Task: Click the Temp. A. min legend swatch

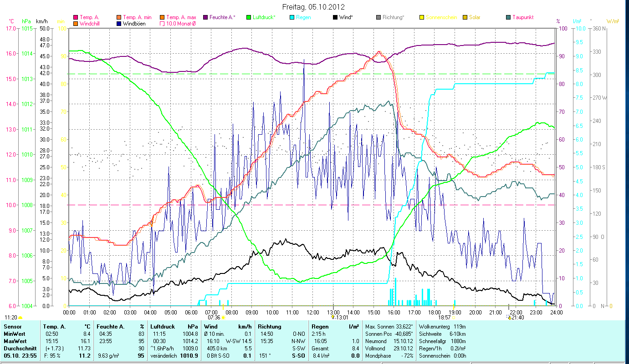Action: [x=119, y=17]
